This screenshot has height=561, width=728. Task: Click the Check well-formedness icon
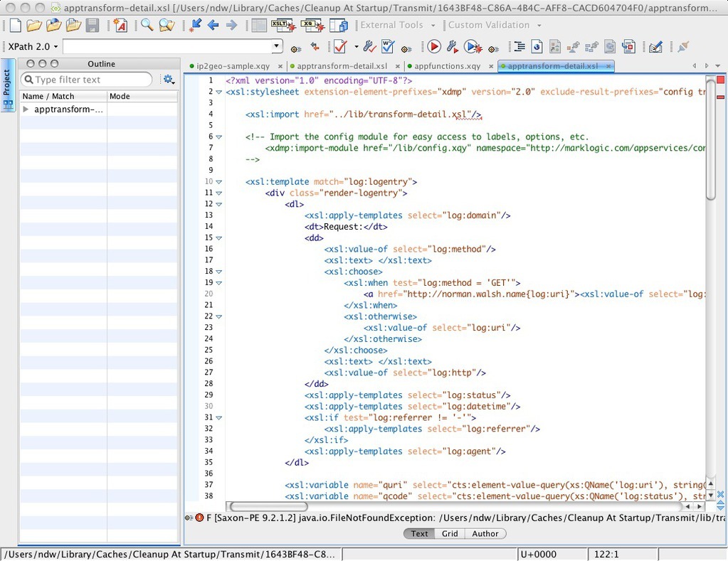[388, 46]
